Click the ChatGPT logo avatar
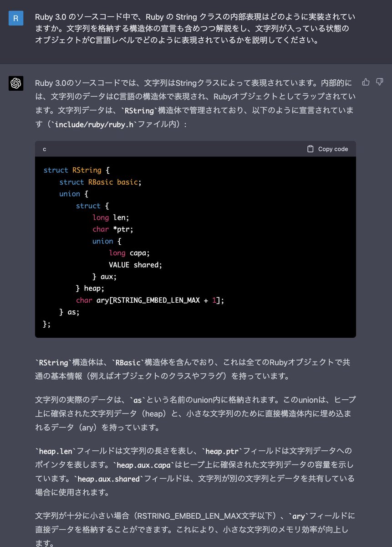Image resolution: width=392 pixels, height=547 pixels. point(16,83)
